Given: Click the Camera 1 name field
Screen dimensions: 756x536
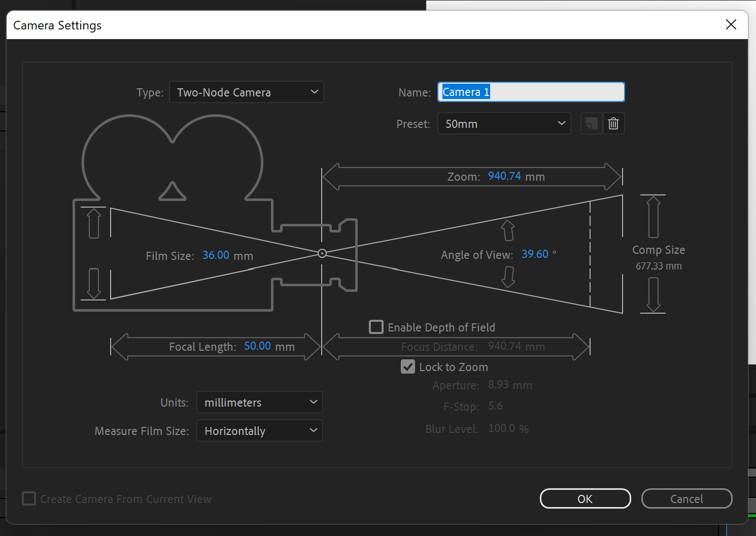Looking at the screenshot, I should click(x=531, y=92).
